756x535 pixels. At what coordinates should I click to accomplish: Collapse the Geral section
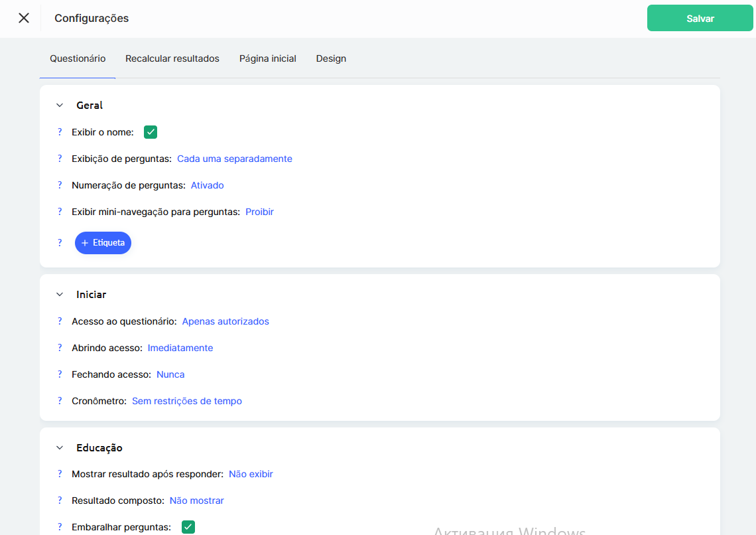[x=60, y=106]
